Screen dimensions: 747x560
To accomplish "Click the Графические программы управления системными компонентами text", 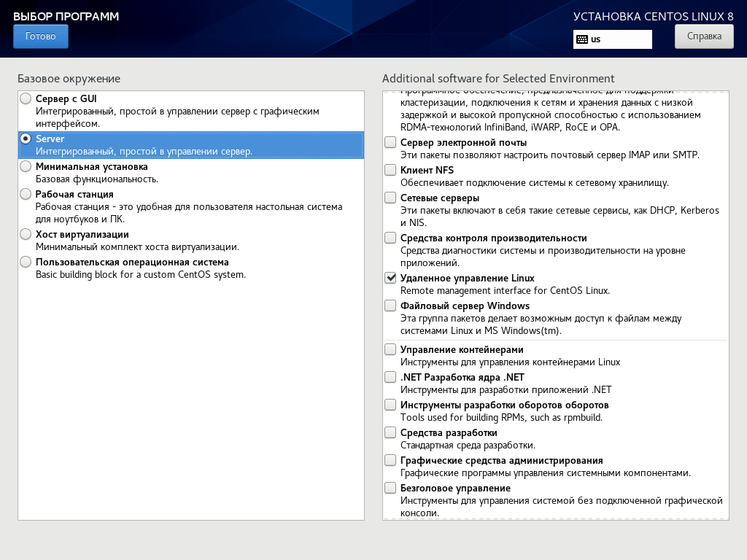I will point(546,472).
